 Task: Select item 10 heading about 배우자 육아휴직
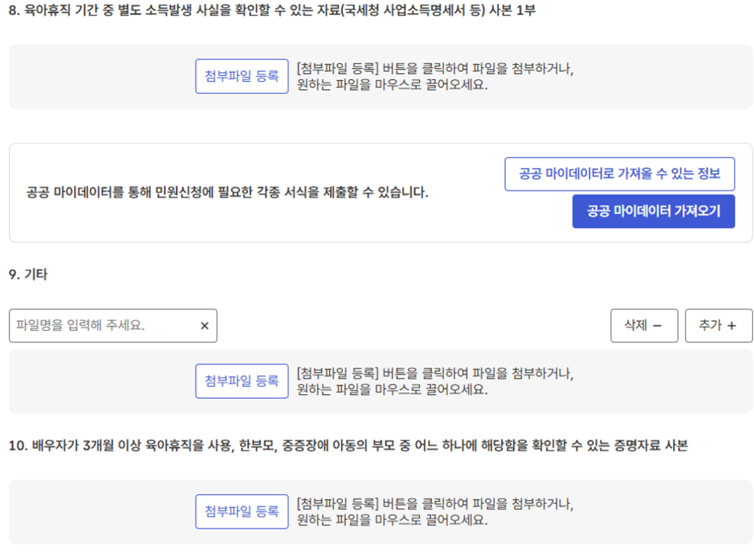(x=348, y=445)
